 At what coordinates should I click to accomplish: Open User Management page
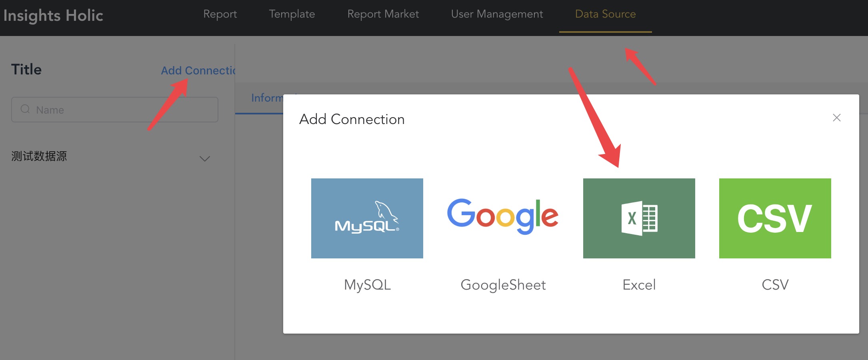point(497,14)
